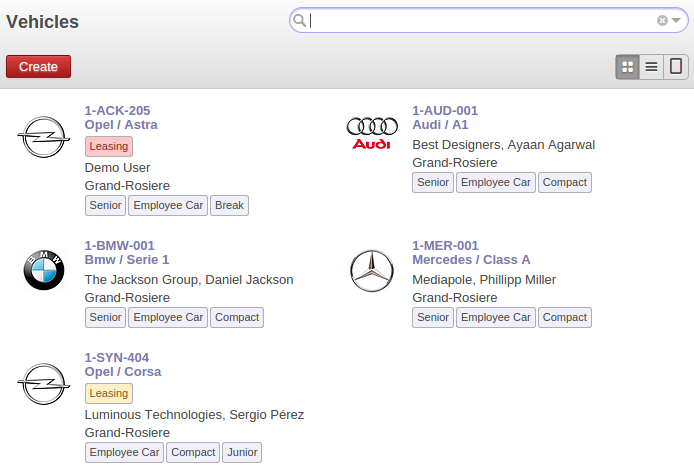The image size is (694, 470).
Task: Click the Break tag on Opel Astra
Action: [229, 205]
